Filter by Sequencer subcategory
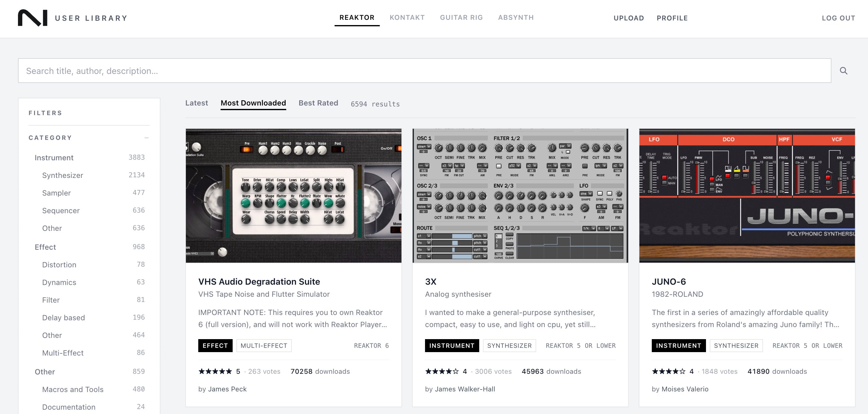The image size is (868, 414). (x=61, y=210)
